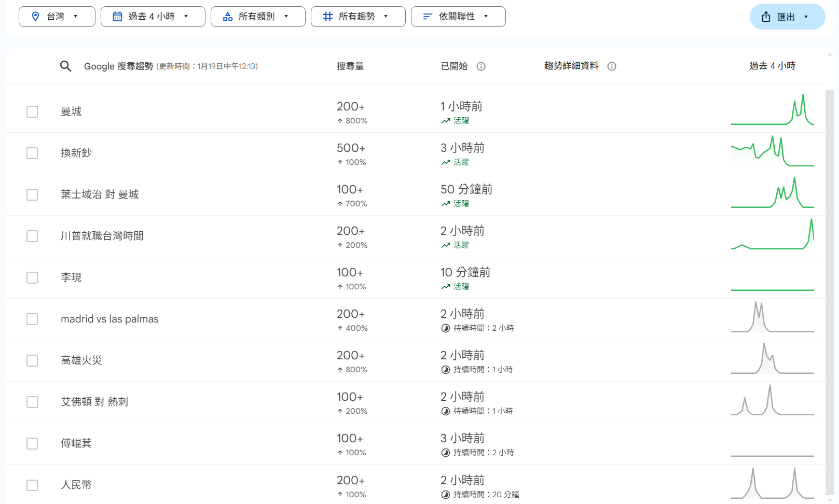This screenshot has width=839, height=504.
Task: Select the checkbox for madrid vs las palmas
Action: click(x=32, y=319)
